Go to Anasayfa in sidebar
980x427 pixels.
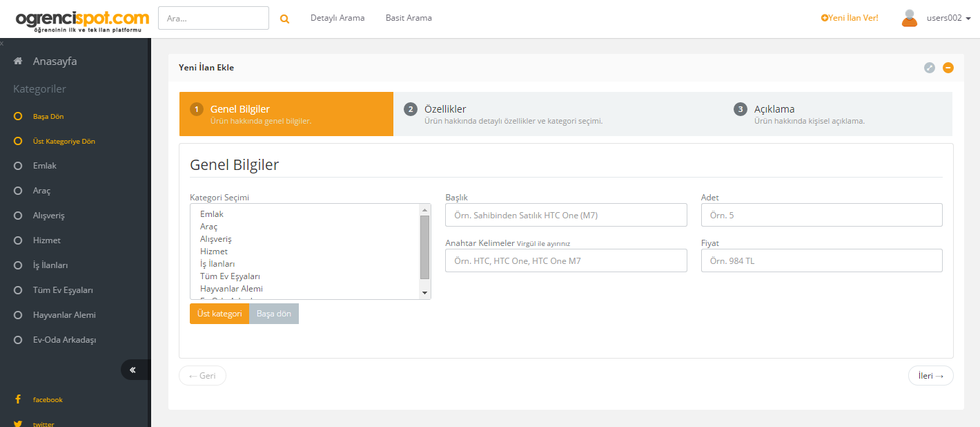click(55, 61)
